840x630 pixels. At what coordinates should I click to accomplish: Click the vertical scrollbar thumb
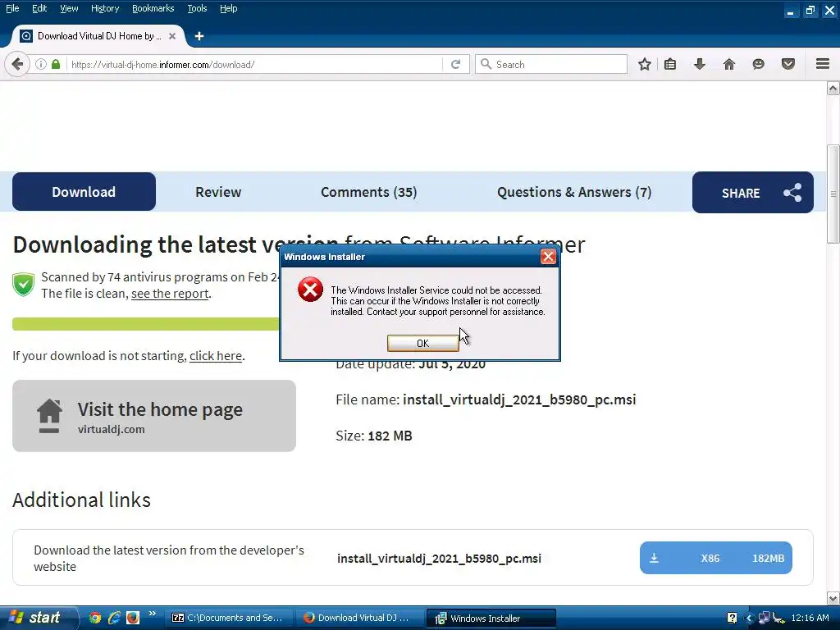(x=833, y=194)
